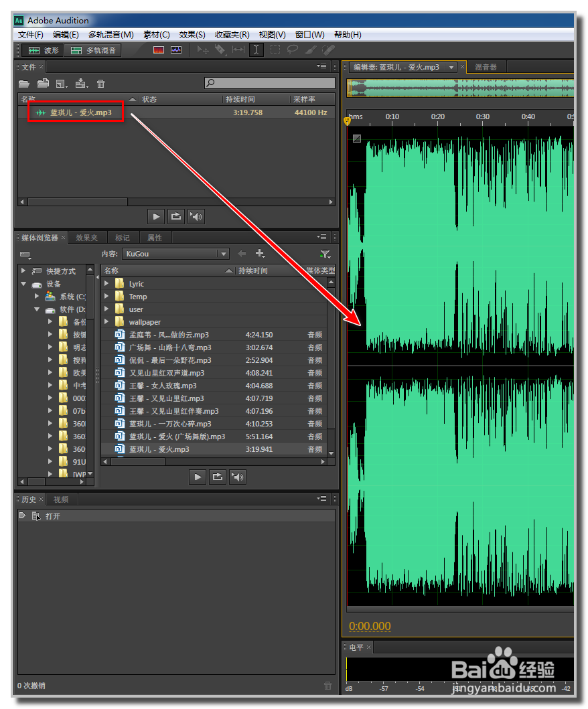This screenshot has width=588, height=709.
Task: Select 孟庭苇 - 风...做的云.mp3 file
Action: pyautogui.click(x=214, y=335)
